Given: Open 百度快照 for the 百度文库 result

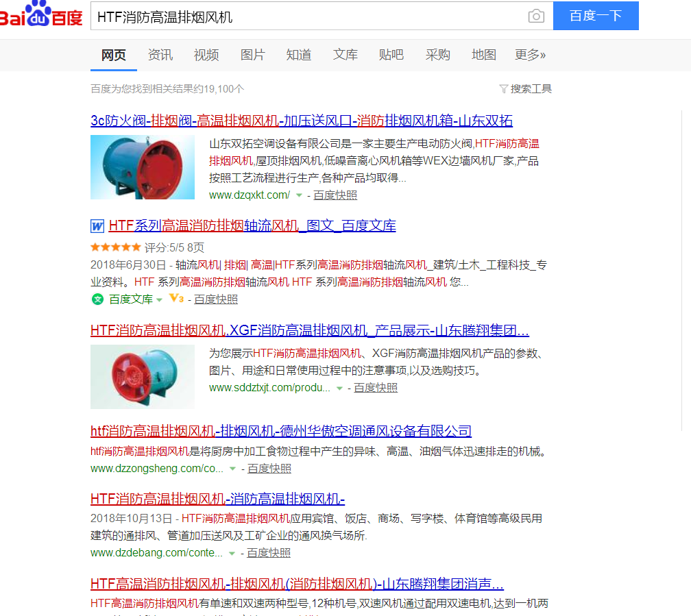Looking at the screenshot, I should click(216, 299).
